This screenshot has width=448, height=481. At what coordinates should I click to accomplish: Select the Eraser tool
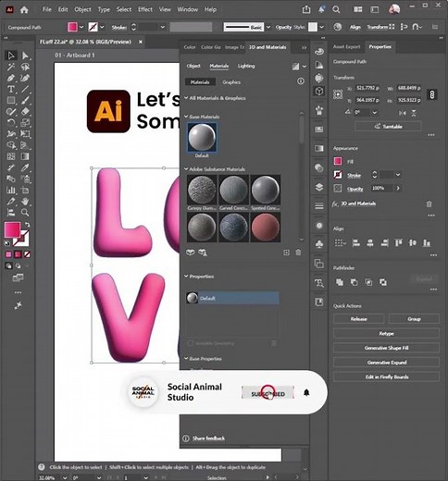[25, 111]
